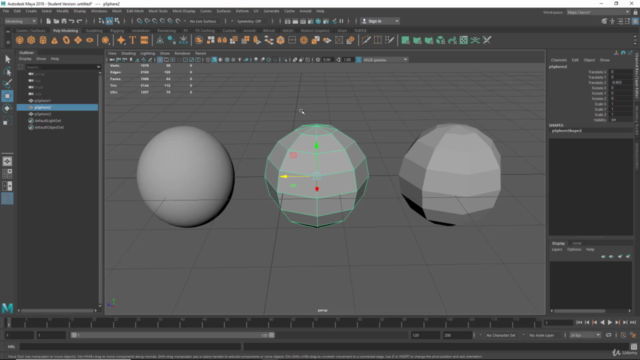Open the Sign In dropdown
This screenshot has height=360, width=640.
(x=380, y=21)
